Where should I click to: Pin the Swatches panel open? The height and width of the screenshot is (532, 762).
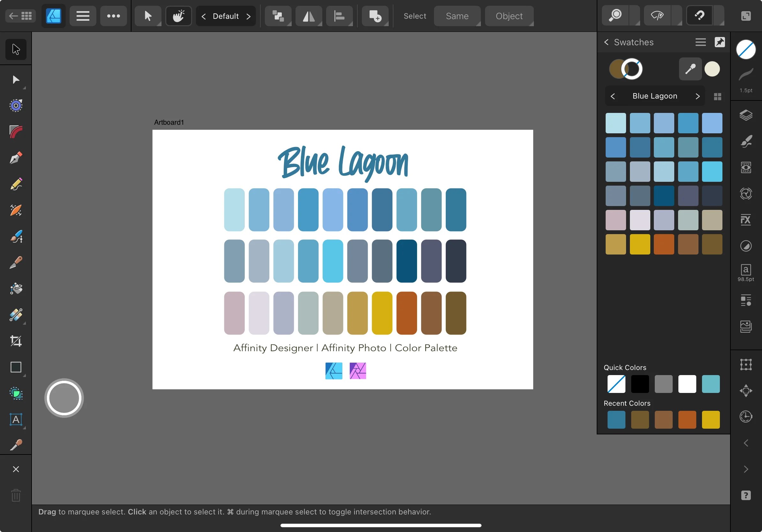tap(720, 42)
